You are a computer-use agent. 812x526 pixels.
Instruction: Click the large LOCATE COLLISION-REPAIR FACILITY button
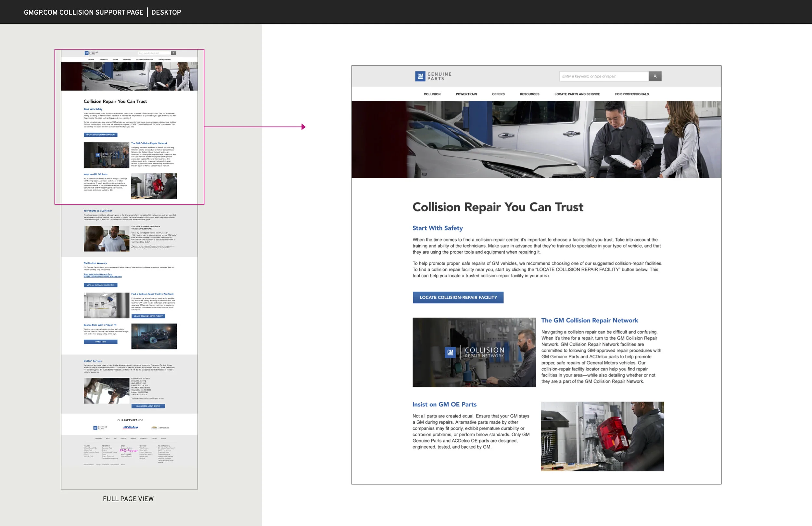pos(458,297)
